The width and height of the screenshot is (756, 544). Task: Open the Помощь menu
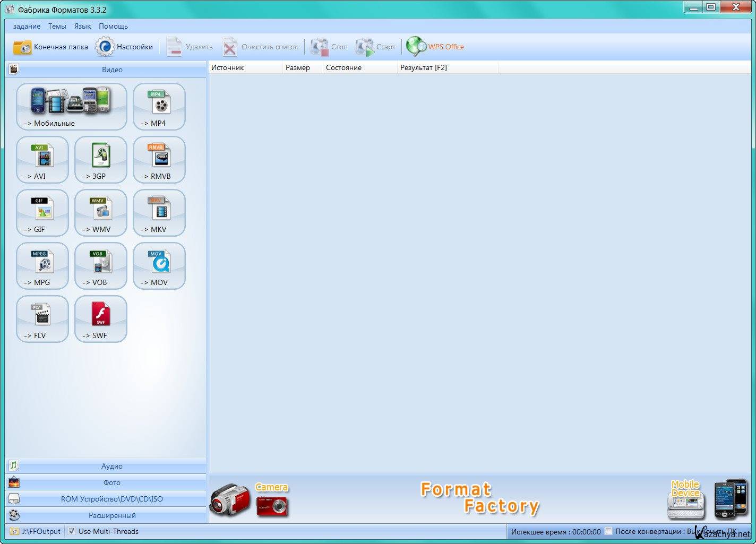pos(113,26)
